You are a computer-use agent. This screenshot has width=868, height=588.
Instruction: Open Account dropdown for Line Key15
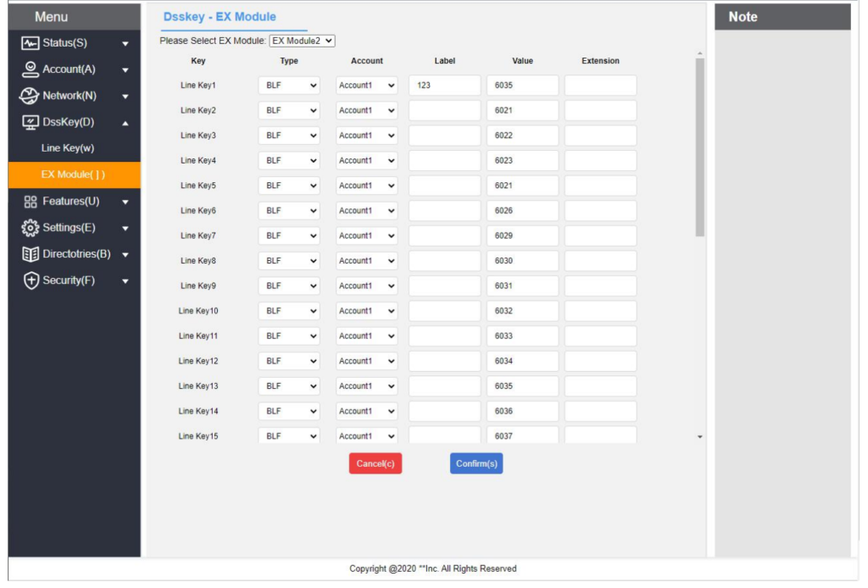point(366,435)
